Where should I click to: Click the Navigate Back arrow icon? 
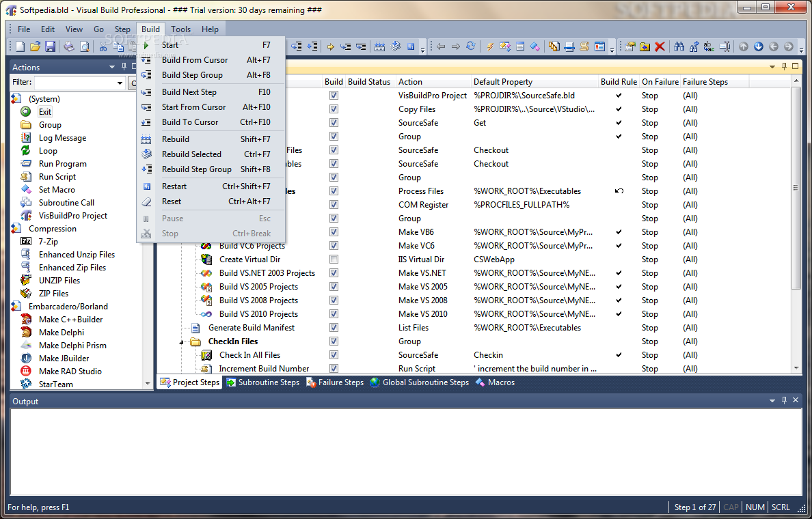[441, 47]
